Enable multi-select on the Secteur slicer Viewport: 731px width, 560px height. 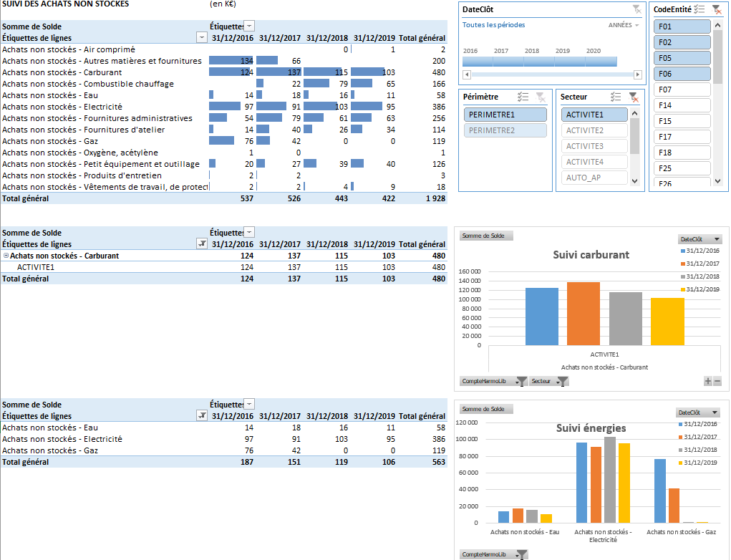click(x=616, y=97)
